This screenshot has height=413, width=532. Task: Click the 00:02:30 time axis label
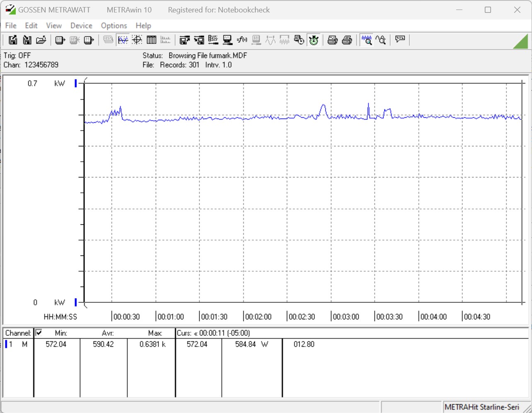[302, 317]
